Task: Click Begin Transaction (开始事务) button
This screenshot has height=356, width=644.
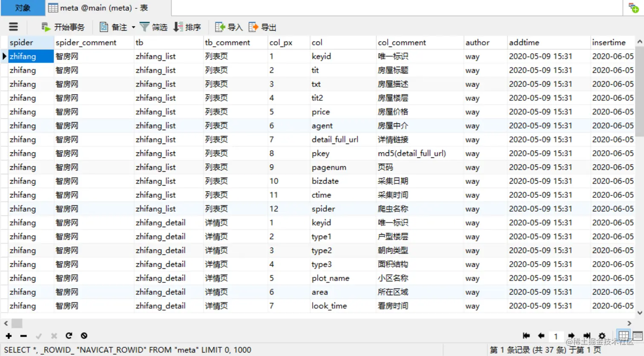Action: [63, 27]
